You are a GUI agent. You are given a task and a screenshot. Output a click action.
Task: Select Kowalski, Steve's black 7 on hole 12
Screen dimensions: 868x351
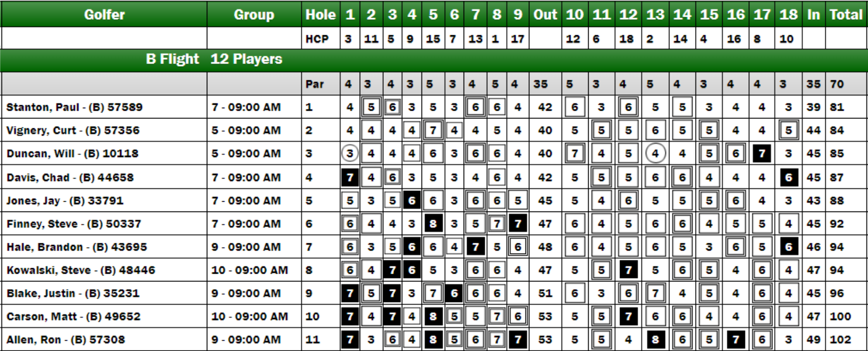pyautogui.click(x=628, y=270)
